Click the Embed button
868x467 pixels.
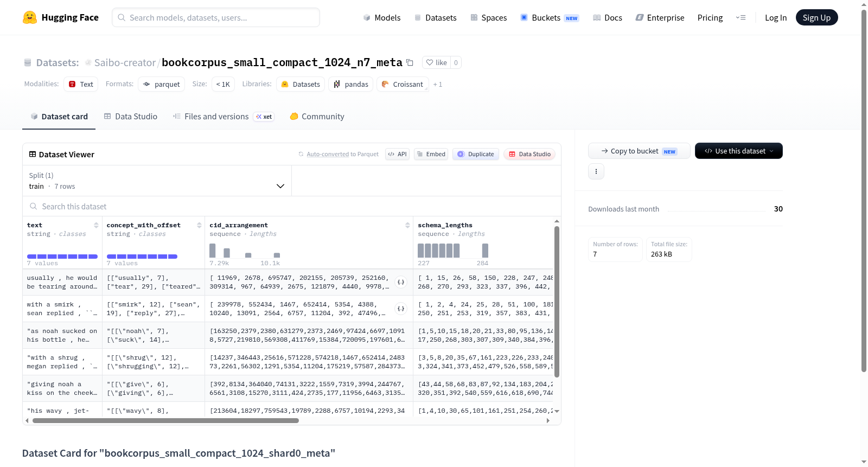click(x=431, y=154)
